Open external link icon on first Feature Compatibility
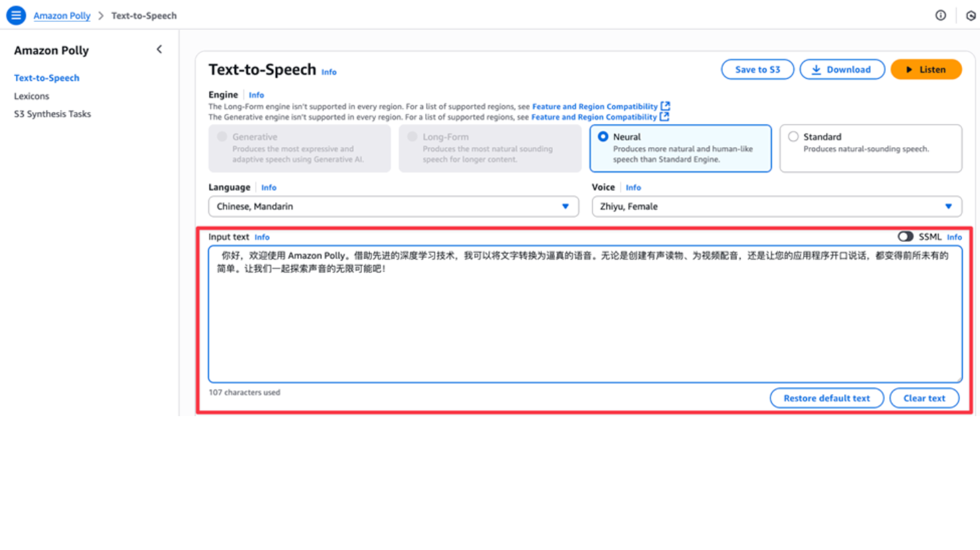The image size is (980, 550). (x=665, y=106)
